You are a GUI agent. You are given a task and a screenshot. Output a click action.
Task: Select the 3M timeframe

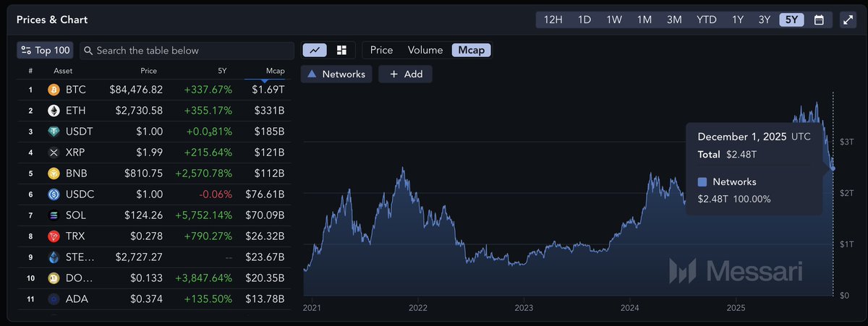click(x=674, y=20)
